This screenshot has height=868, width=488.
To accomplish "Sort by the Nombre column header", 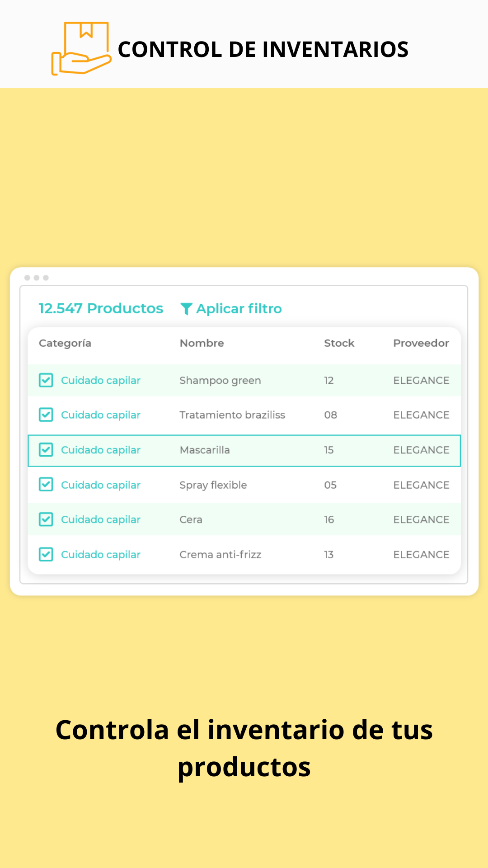I will click(x=202, y=343).
